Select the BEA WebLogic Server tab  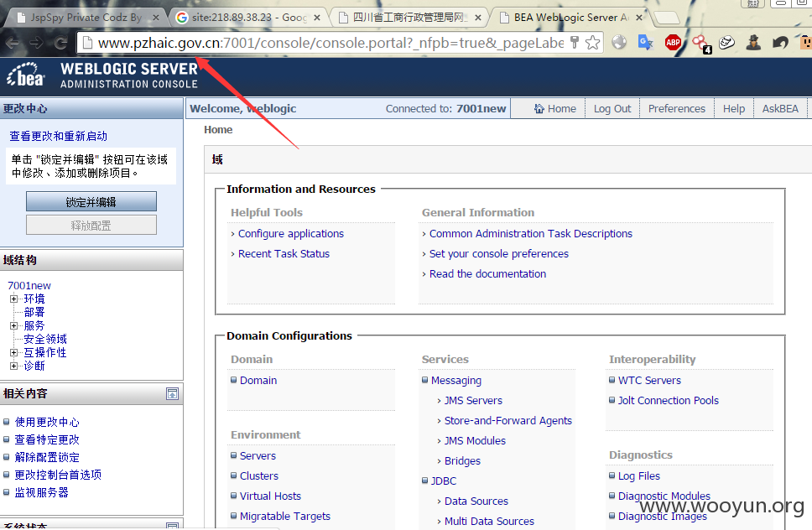click(x=570, y=18)
